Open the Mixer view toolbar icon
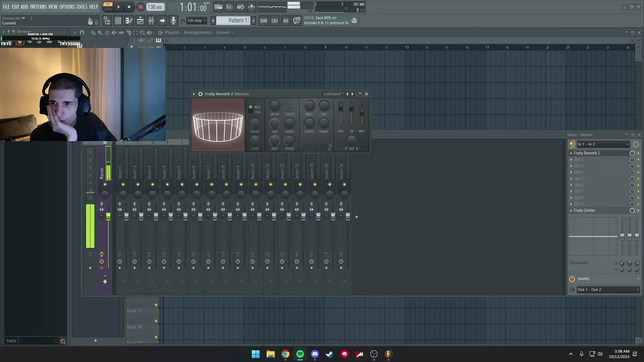This screenshot has width=644, height=362. tap(151, 21)
